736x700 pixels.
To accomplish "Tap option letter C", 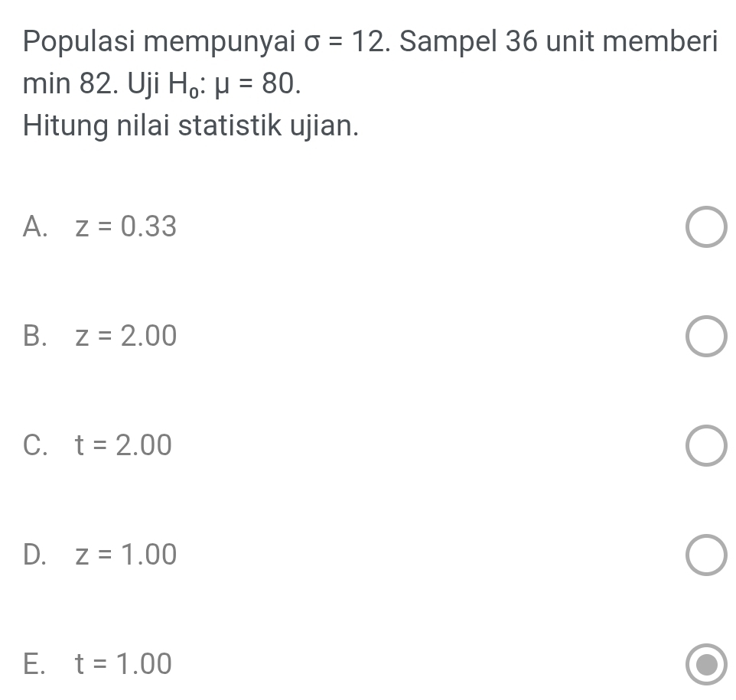I will (x=35, y=445).
